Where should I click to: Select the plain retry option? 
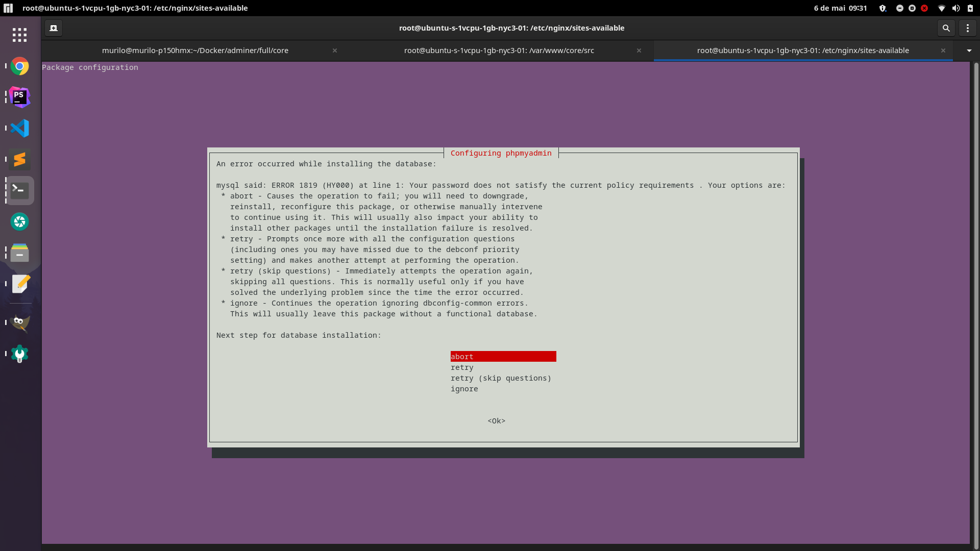(462, 367)
